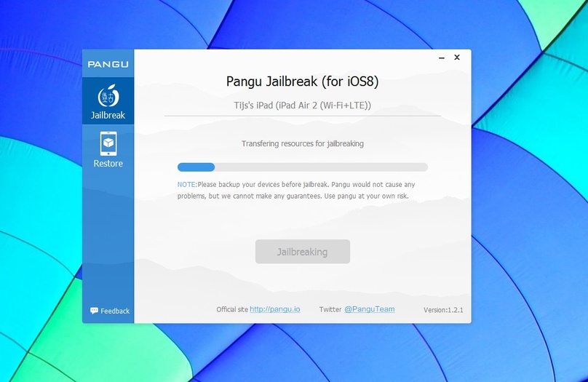Image resolution: width=588 pixels, height=382 pixels.
Task: Minimize the Pangu window
Action: pyautogui.click(x=442, y=57)
